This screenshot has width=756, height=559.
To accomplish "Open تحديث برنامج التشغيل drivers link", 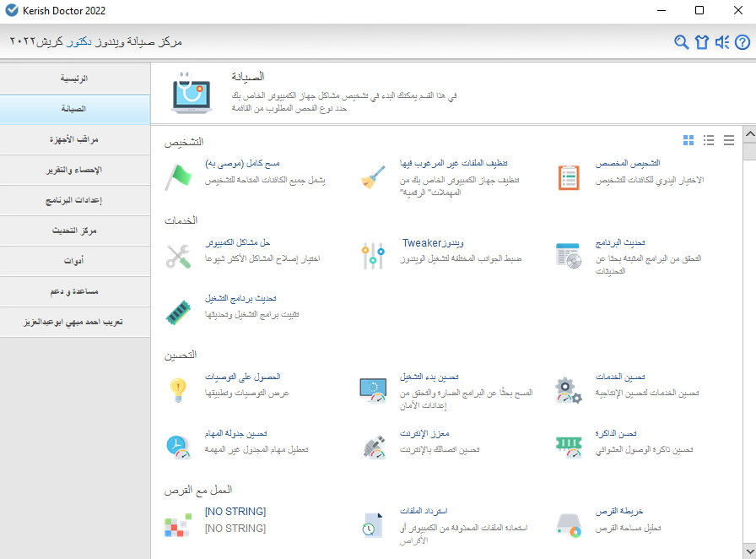I will (x=240, y=298).
